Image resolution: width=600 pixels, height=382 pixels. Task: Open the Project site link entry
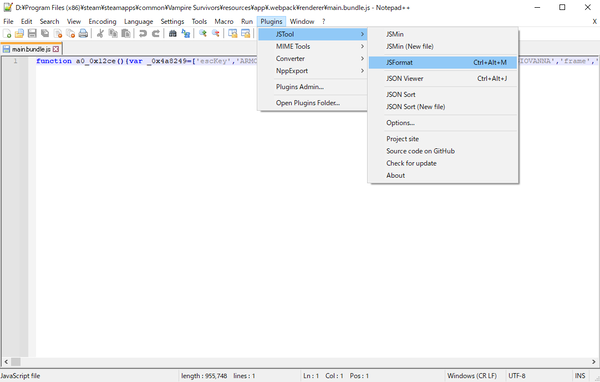coord(443,139)
